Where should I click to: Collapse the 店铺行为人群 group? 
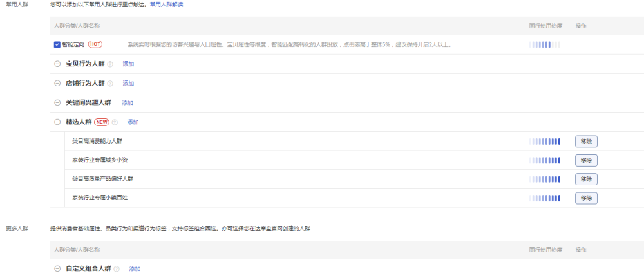coord(57,84)
